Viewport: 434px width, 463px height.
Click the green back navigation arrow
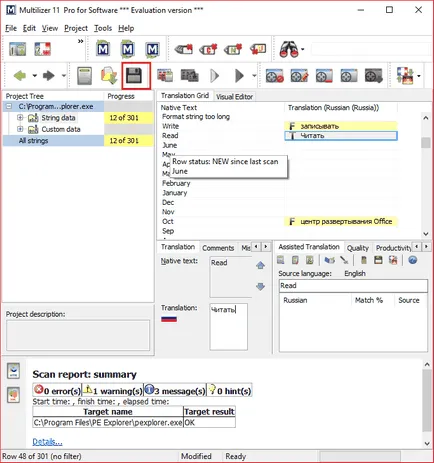tap(20, 76)
